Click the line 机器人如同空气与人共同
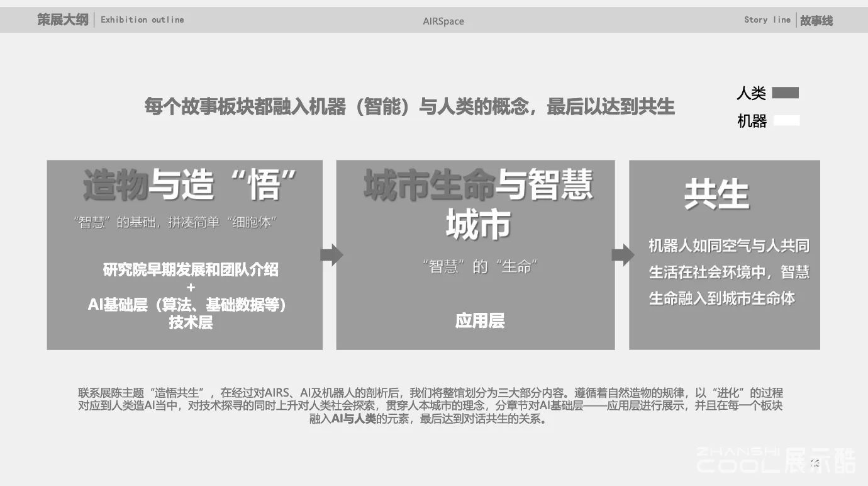The image size is (868, 486). pos(729,246)
